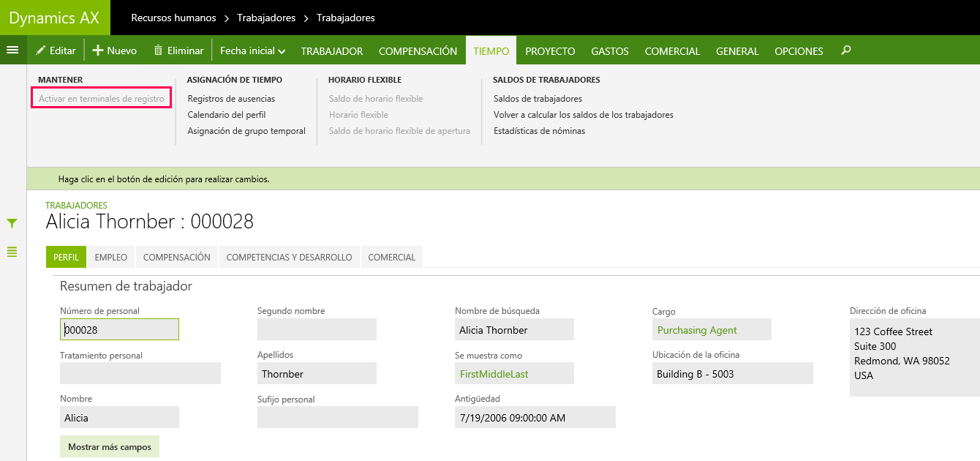Open the FirstMiddleLast link
Image resolution: width=980 pixels, height=461 pixels.
[494, 374]
